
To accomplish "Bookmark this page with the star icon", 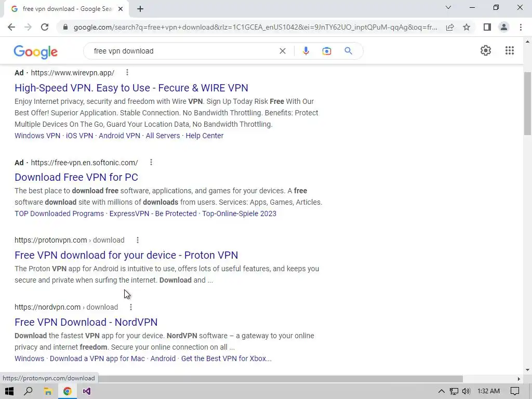I will click(x=467, y=27).
